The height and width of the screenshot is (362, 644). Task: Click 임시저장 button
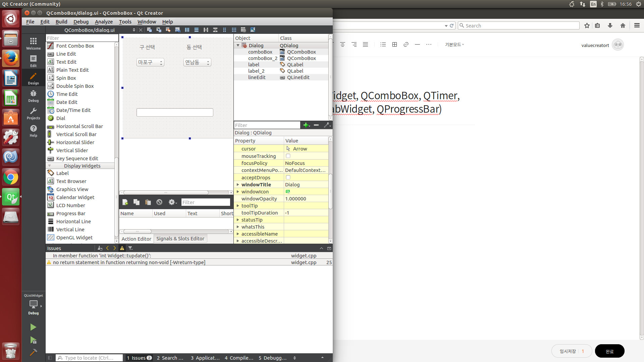568,351
